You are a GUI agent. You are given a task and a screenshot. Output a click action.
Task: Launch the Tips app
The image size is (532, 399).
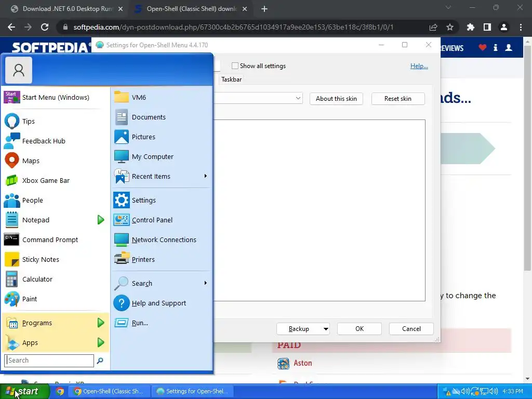pyautogui.click(x=55, y=121)
